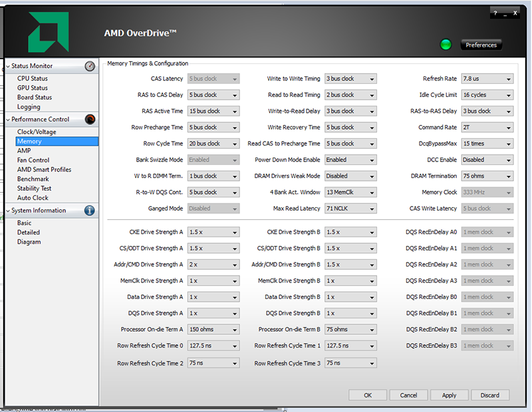Open 4 Bank Act. Window dropdown

click(351, 192)
